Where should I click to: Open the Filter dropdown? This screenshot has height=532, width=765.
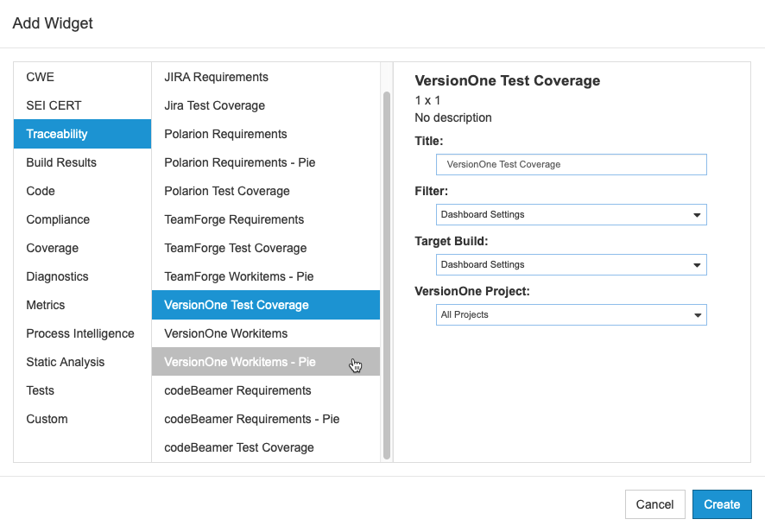[x=571, y=215]
